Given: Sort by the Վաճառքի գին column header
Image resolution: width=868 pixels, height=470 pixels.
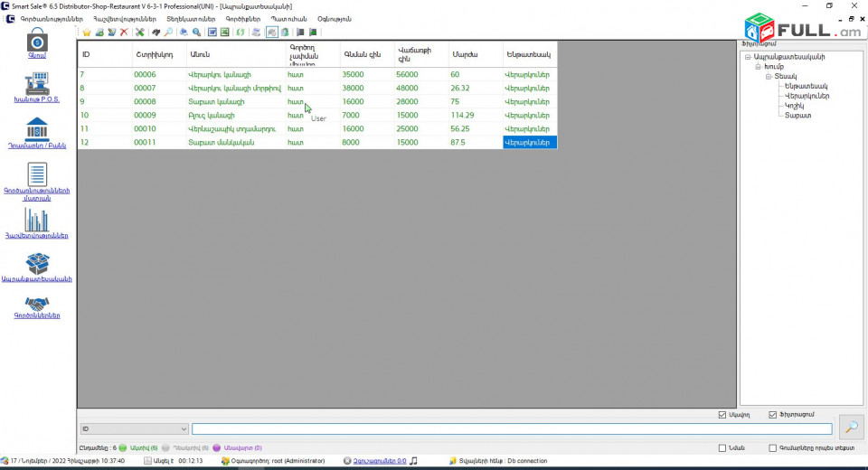Looking at the screenshot, I should click(421, 54).
